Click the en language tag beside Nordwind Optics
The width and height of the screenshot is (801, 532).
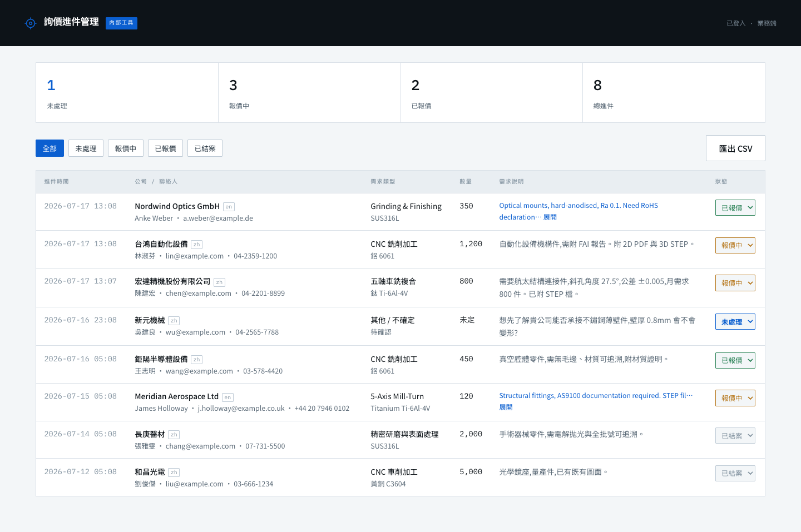point(229,207)
